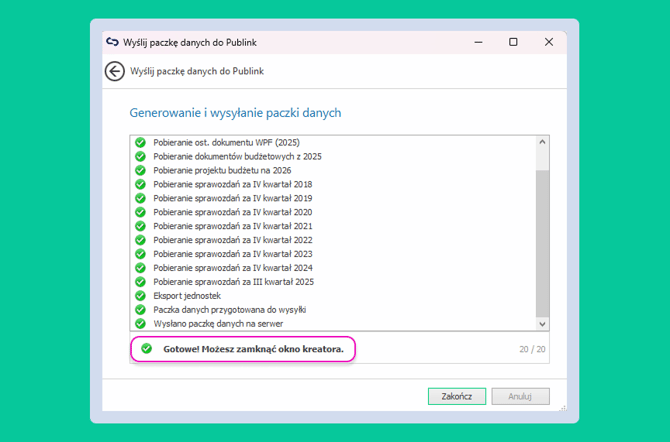Select 'Pobieranie dokumentów budżetowych z 2025' entry
This screenshot has width=670, height=442.
click(237, 157)
